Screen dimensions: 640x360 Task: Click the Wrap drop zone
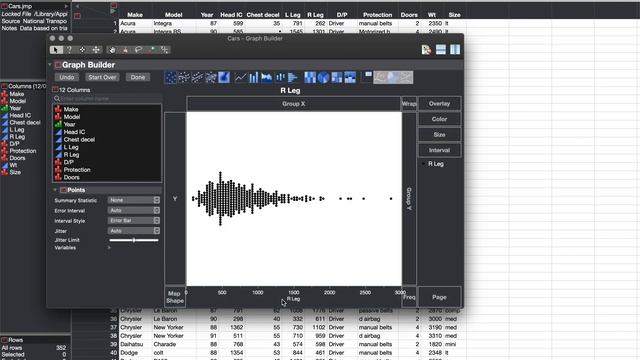pos(409,104)
